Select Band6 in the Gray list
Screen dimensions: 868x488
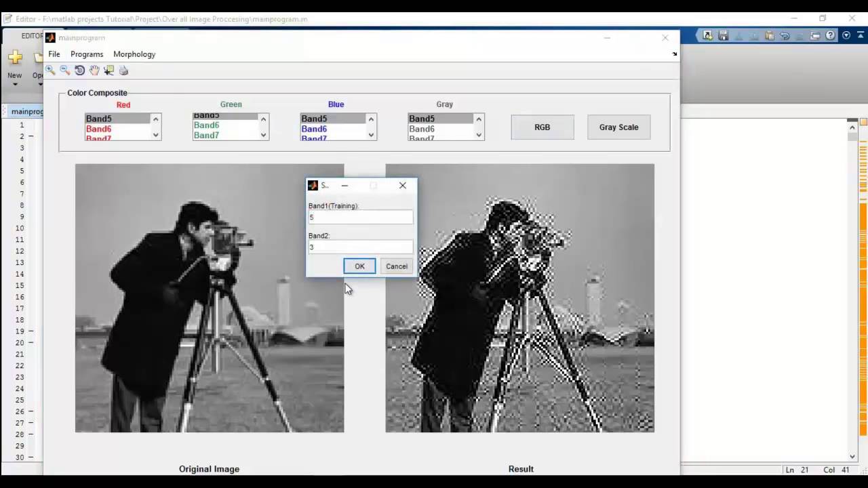click(x=441, y=129)
